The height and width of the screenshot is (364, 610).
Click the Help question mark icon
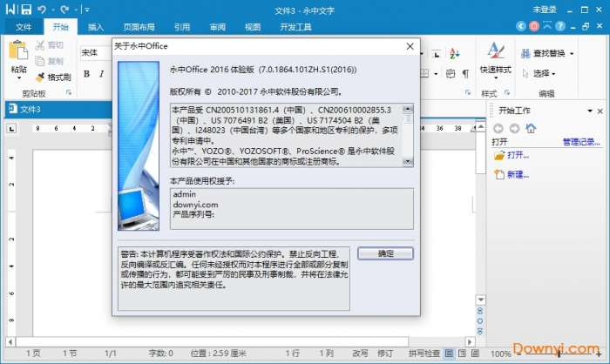click(x=559, y=26)
